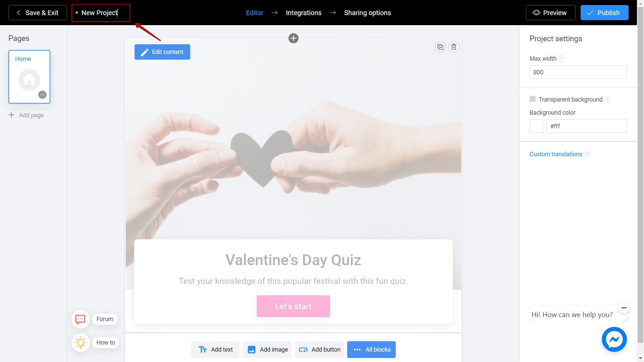Click the duplicate block icon
Screen dimensions: 644x362
coord(440,47)
